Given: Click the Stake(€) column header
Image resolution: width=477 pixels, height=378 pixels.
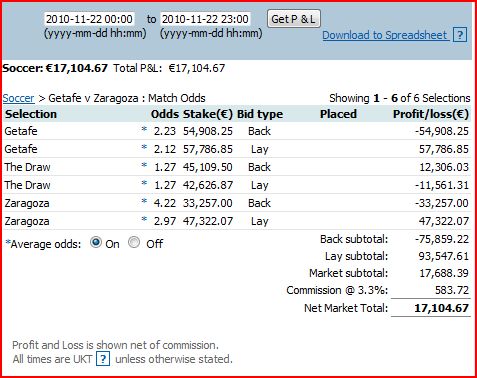Looking at the screenshot, I should tap(208, 114).
